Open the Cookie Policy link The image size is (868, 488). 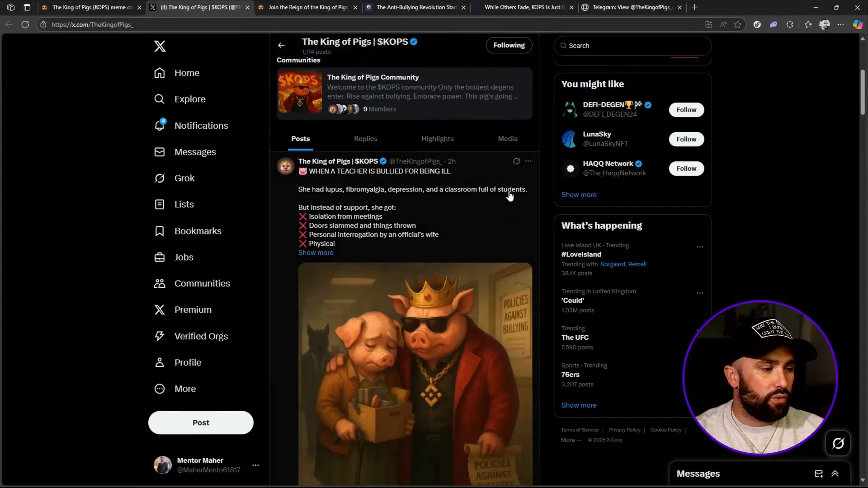666,430
